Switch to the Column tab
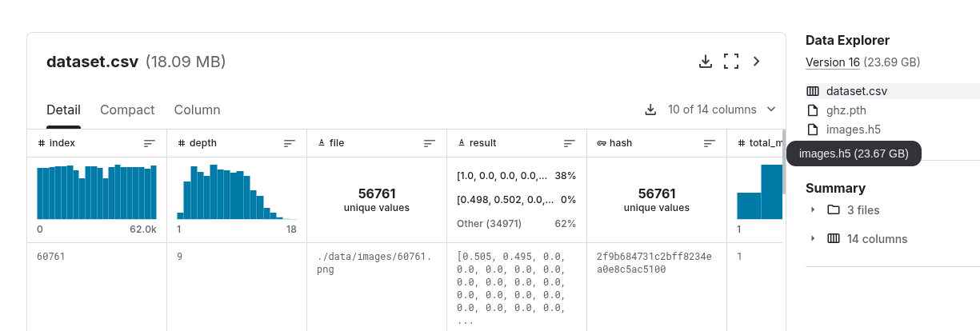Image resolution: width=980 pixels, height=331 pixels. [x=197, y=110]
